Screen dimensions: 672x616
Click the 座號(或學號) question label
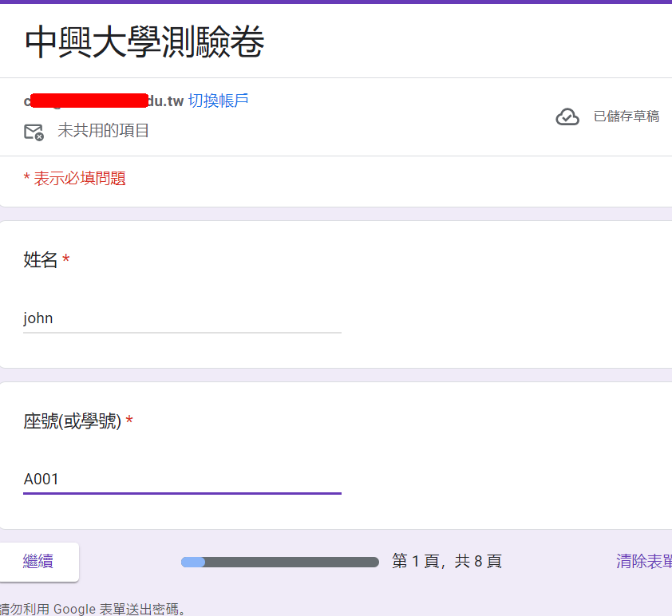point(72,421)
